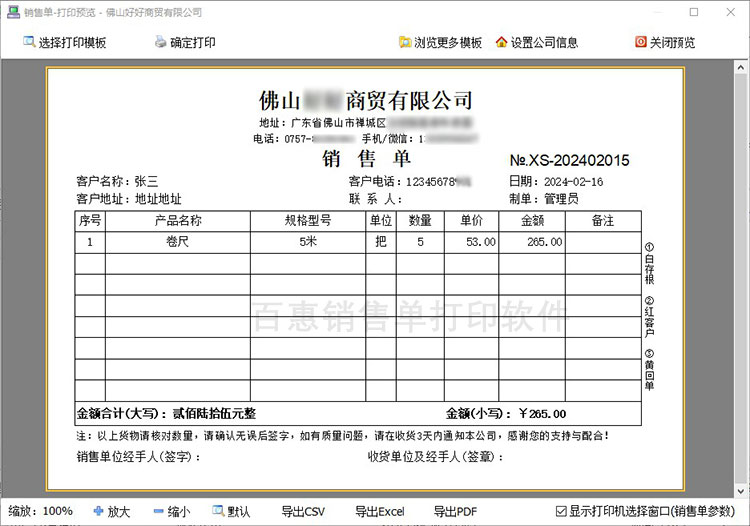Click the 规格型号 column header
Viewport: 750px width, 526px height.
click(x=308, y=221)
